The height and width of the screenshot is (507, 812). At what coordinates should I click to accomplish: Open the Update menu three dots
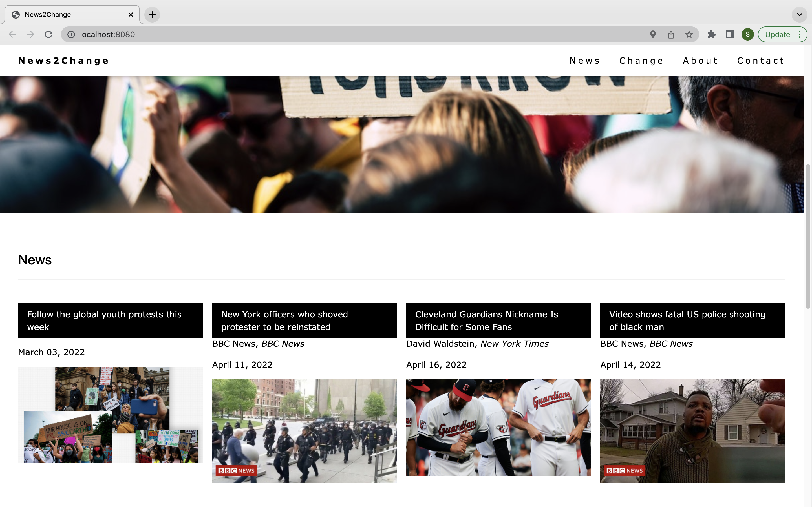click(x=800, y=34)
